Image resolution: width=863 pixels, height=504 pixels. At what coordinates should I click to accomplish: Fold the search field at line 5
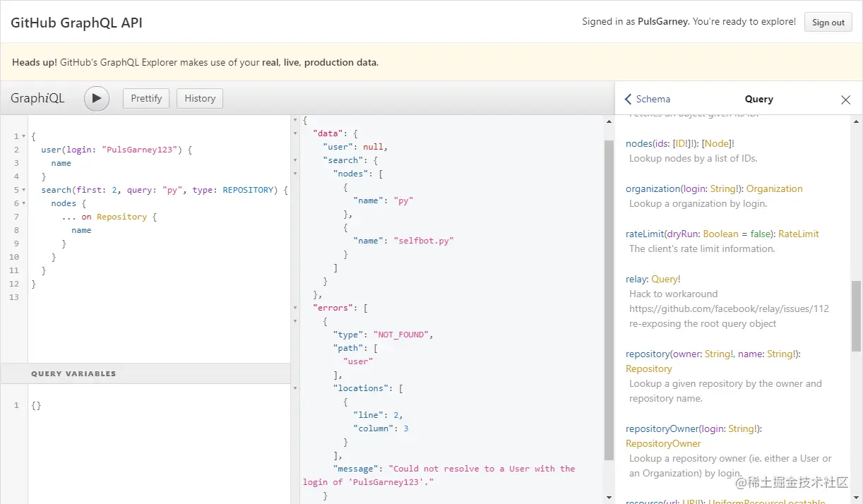pyautogui.click(x=24, y=190)
